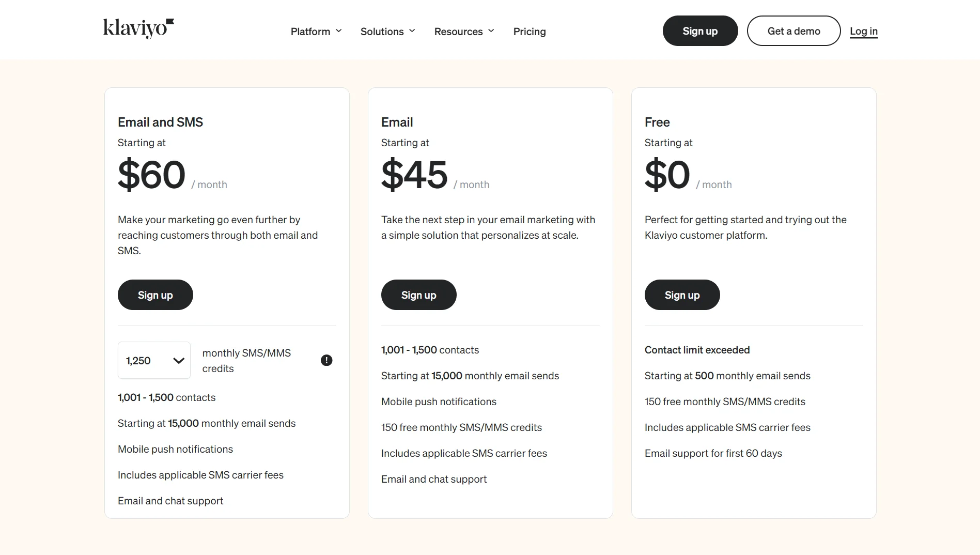Click the info icon next to SMS credits

(x=326, y=360)
